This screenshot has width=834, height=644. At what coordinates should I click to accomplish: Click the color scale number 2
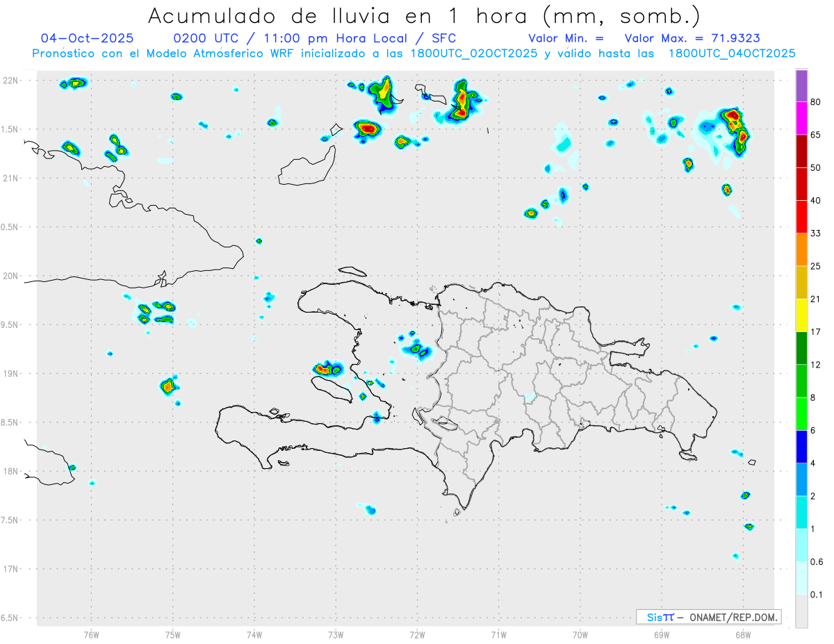coord(813,495)
